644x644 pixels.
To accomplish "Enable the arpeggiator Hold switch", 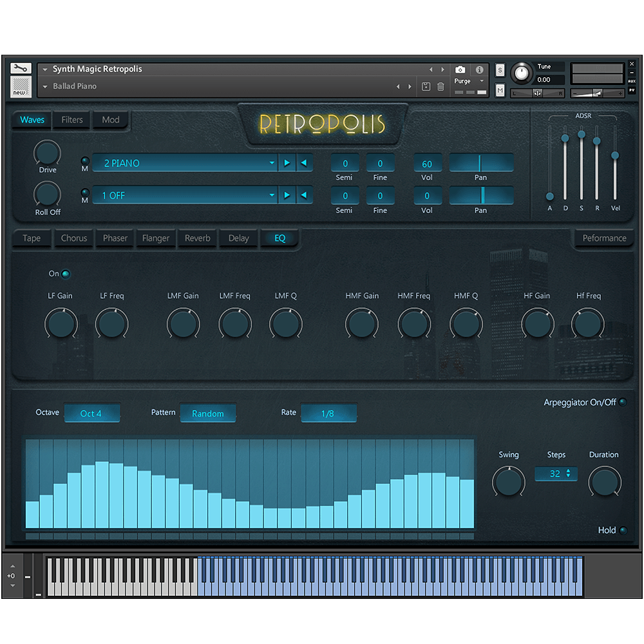I will pyautogui.click(x=623, y=530).
